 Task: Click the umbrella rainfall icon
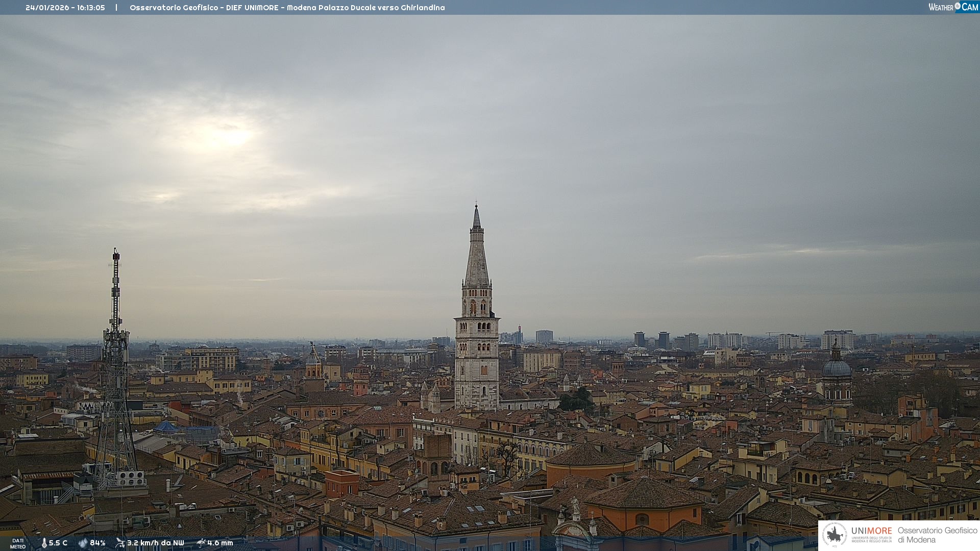coord(201,543)
